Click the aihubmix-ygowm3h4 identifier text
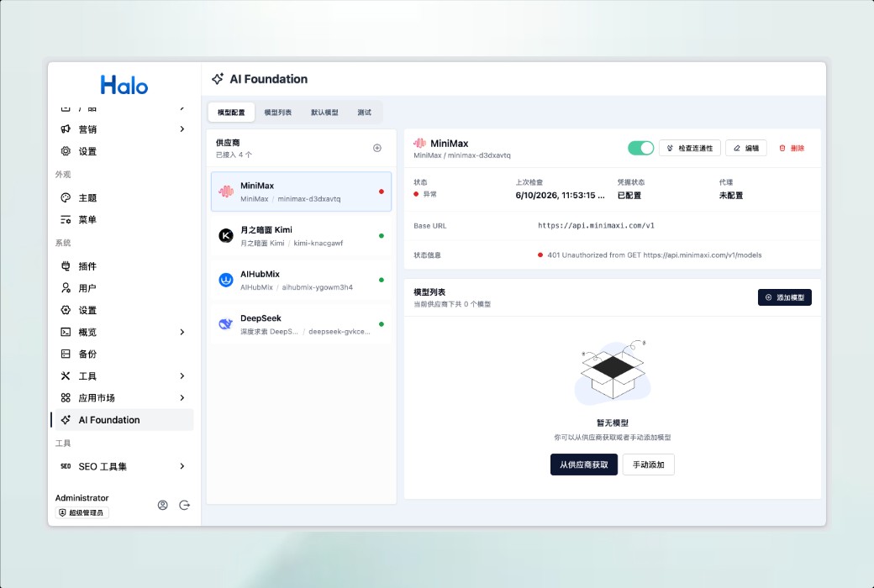Viewport: 874px width, 588px height. pos(317,287)
